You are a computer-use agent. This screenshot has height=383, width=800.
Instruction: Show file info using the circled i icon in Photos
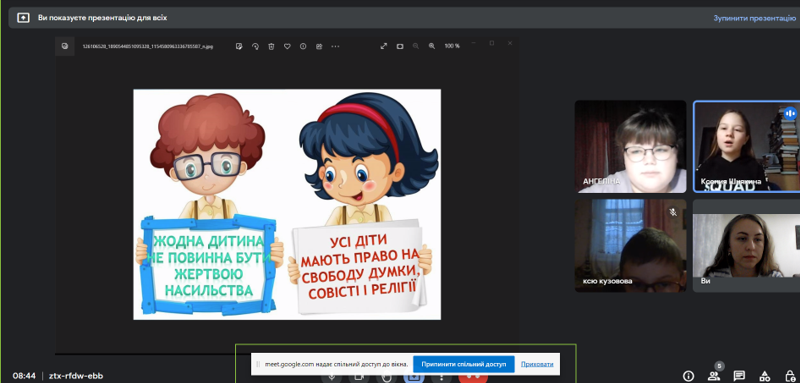point(303,46)
